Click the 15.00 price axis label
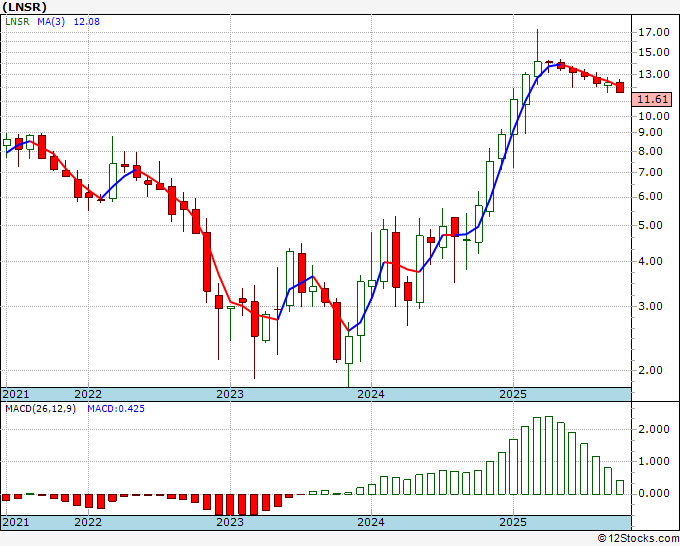680x546 pixels. pyautogui.click(x=654, y=52)
